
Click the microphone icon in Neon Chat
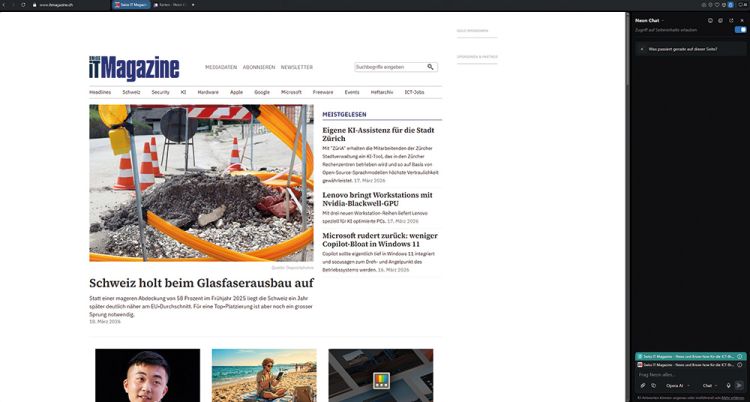point(728,385)
